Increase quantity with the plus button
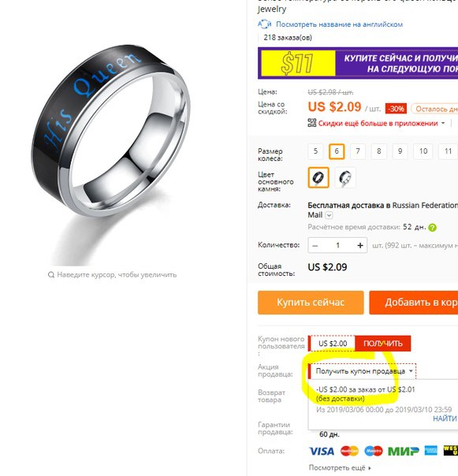 [360, 245]
